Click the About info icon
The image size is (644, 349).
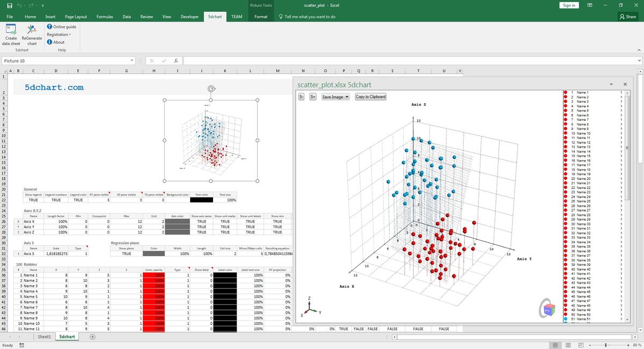tap(49, 42)
